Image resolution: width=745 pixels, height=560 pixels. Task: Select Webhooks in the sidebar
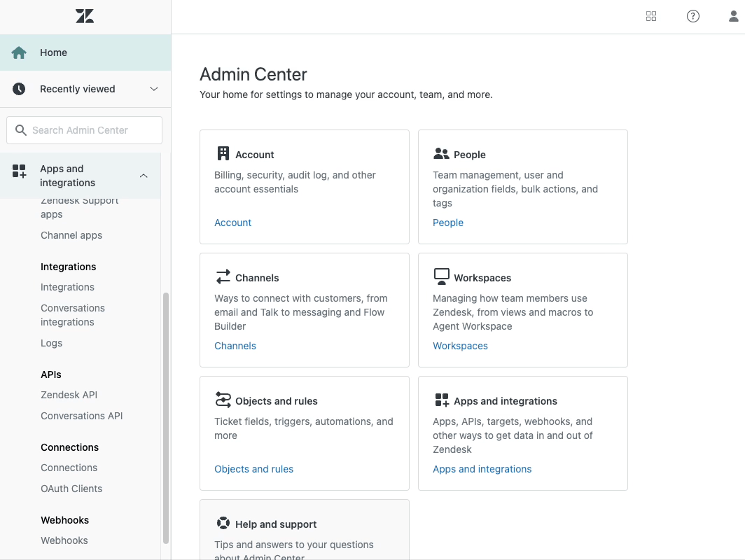click(x=64, y=540)
